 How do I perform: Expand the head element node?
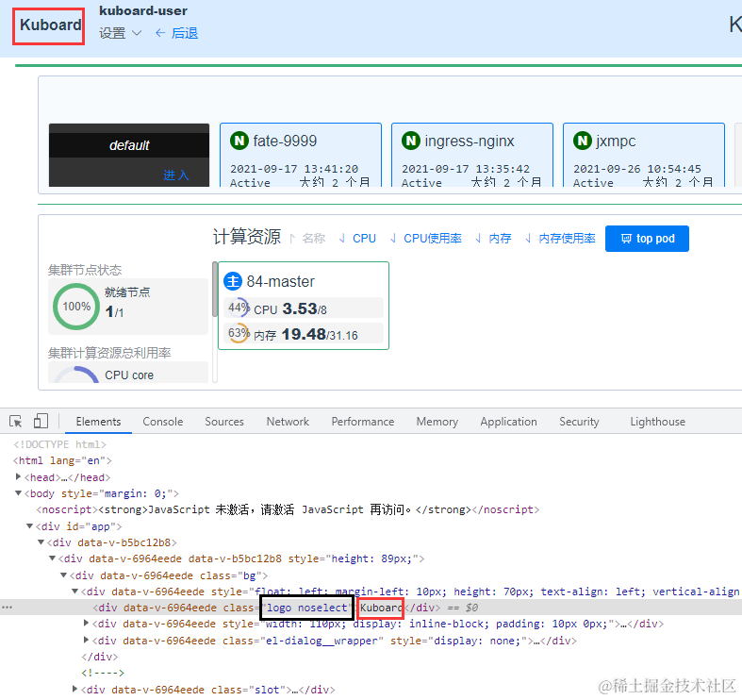(18, 476)
